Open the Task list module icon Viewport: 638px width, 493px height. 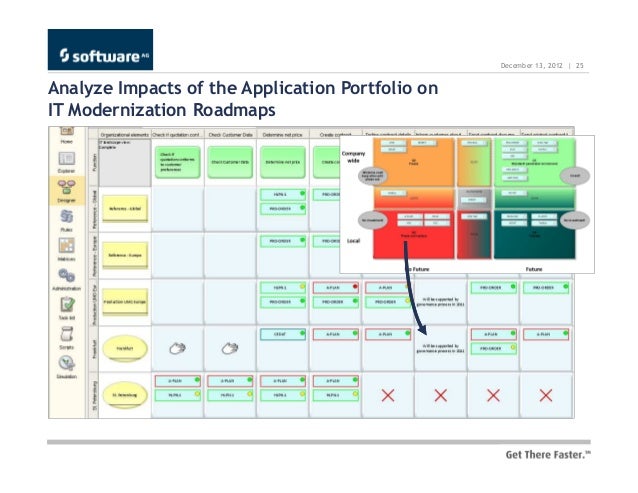coord(67,304)
